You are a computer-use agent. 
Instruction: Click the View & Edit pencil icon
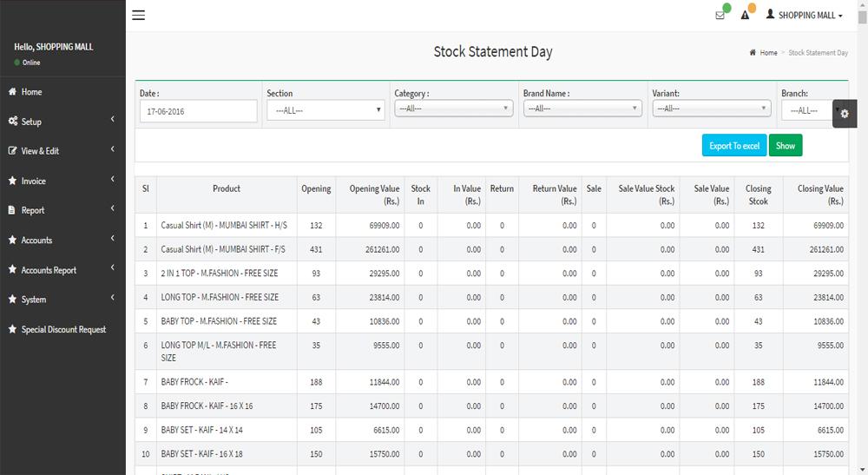[12, 150]
